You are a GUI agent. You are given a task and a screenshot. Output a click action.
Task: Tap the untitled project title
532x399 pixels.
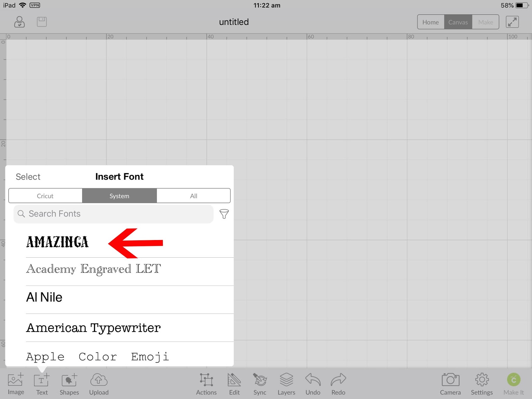tap(234, 22)
